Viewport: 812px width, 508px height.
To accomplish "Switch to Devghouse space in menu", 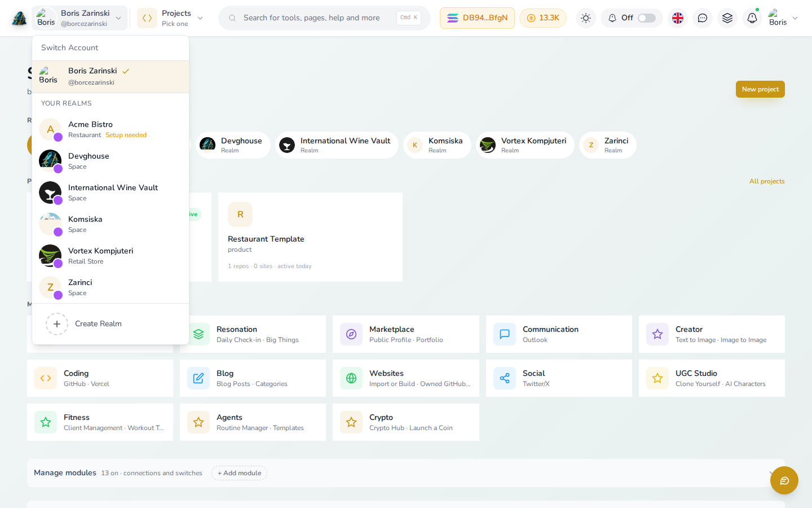I will (111, 161).
